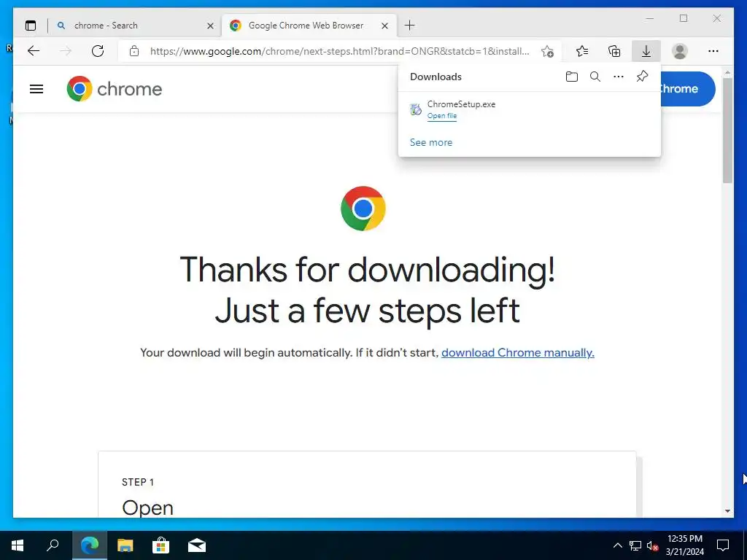The height and width of the screenshot is (560, 747).
Task: Refresh the current page
Action: 98,51
